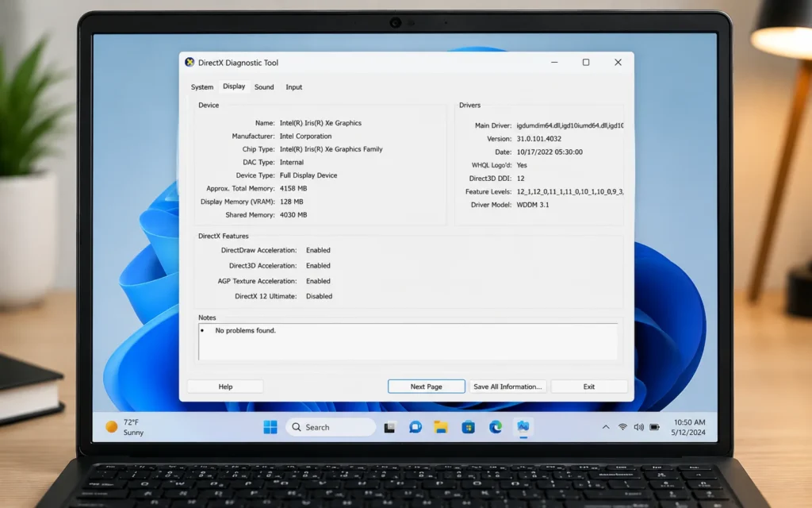Switch to the System tab
Image resolution: width=812 pixels, height=508 pixels.
pos(202,87)
